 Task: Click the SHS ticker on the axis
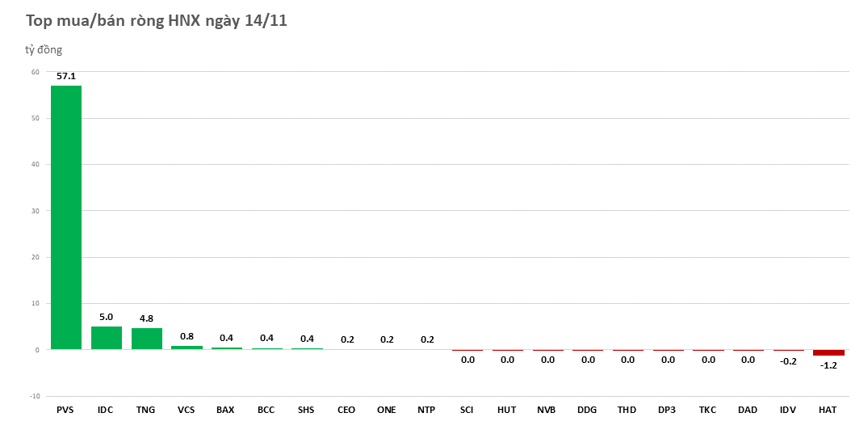(x=306, y=410)
